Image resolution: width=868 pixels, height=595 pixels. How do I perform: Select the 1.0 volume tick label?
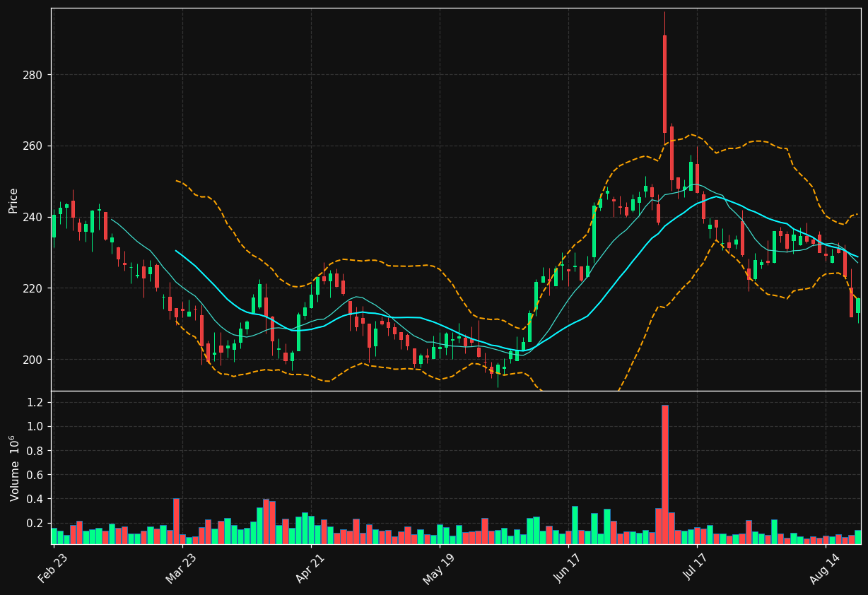tap(36, 426)
